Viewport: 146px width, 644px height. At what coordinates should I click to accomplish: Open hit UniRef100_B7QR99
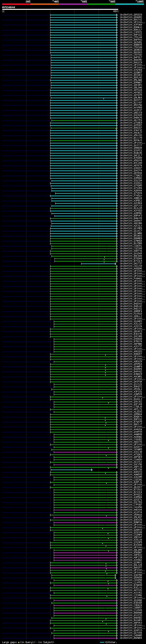[x=131, y=585]
